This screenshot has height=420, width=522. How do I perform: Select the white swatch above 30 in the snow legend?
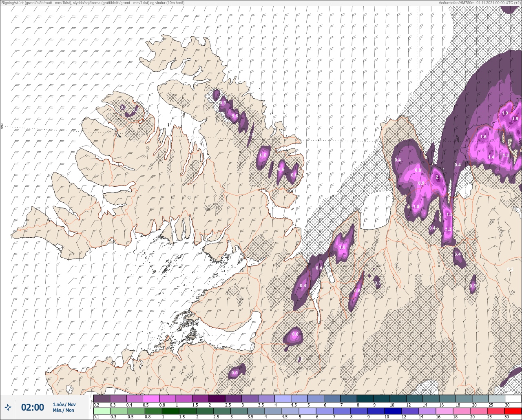click(x=513, y=398)
